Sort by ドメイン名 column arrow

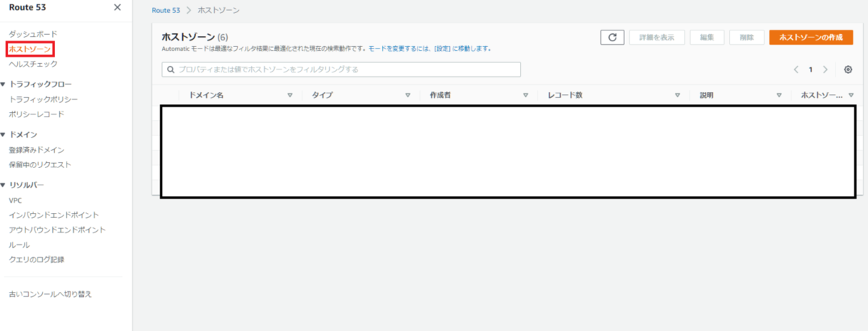point(290,95)
